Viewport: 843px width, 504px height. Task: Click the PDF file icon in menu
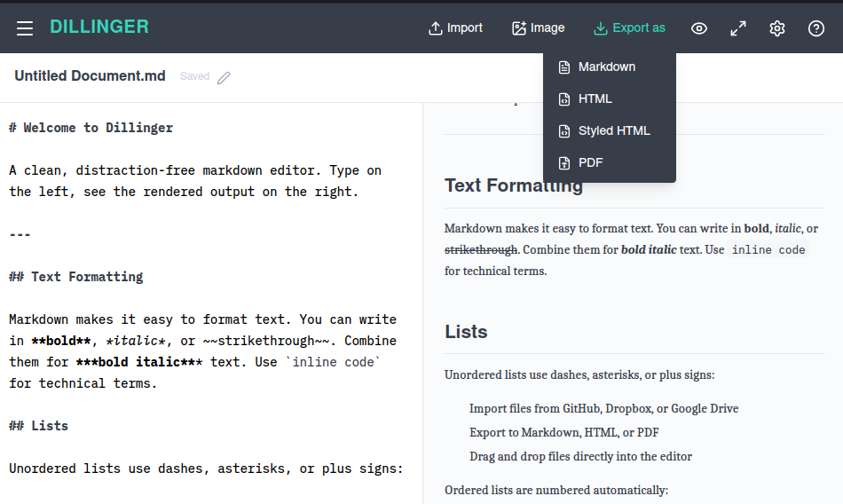pos(564,162)
